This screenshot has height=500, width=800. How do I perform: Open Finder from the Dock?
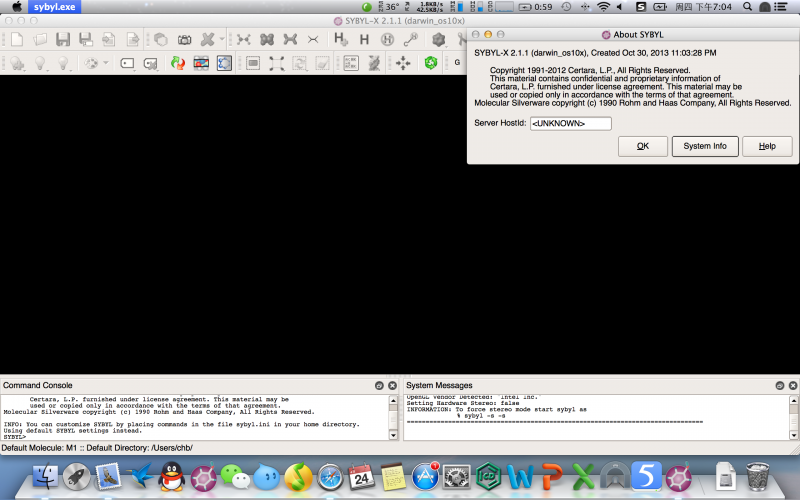tap(46, 477)
